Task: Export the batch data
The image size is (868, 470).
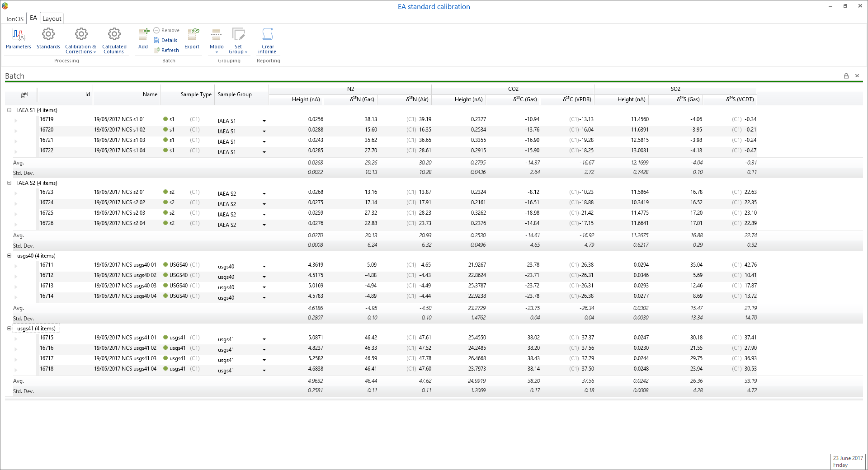Action: tap(192, 38)
